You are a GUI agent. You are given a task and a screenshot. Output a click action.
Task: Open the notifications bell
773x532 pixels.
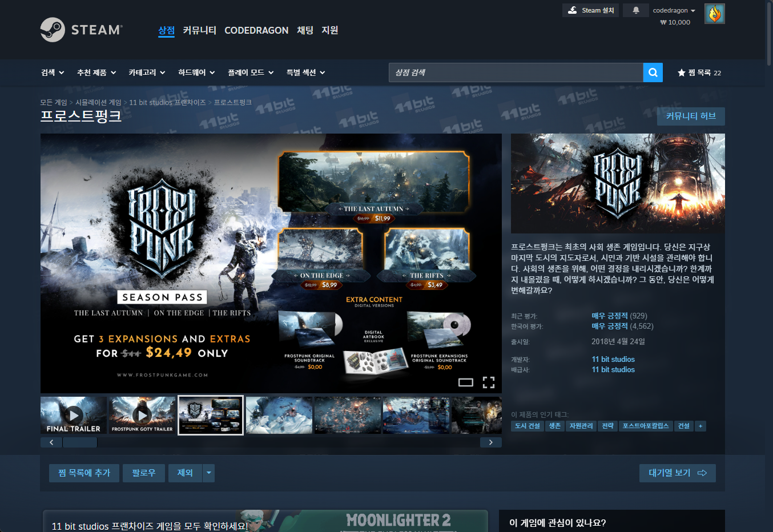click(636, 10)
